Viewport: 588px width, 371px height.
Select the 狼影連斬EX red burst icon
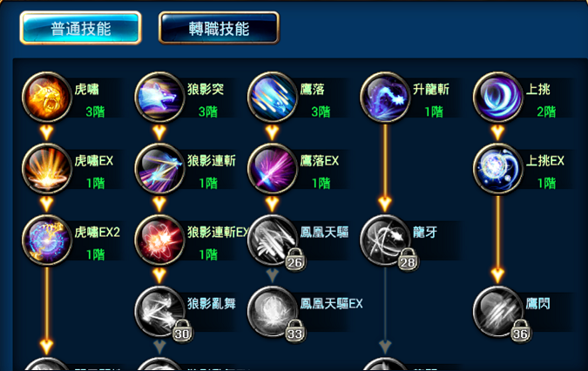[159, 240]
